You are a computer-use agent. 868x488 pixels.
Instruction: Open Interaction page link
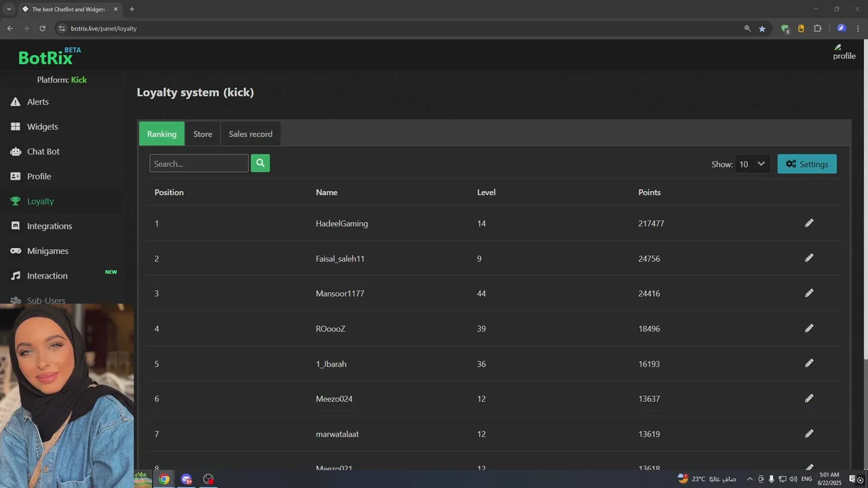tap(47, 276)
